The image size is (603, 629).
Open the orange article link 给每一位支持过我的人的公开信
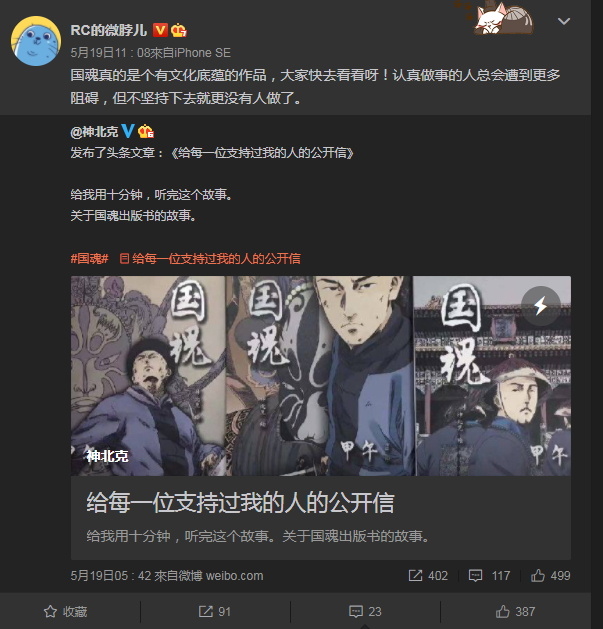pos(210,259)
